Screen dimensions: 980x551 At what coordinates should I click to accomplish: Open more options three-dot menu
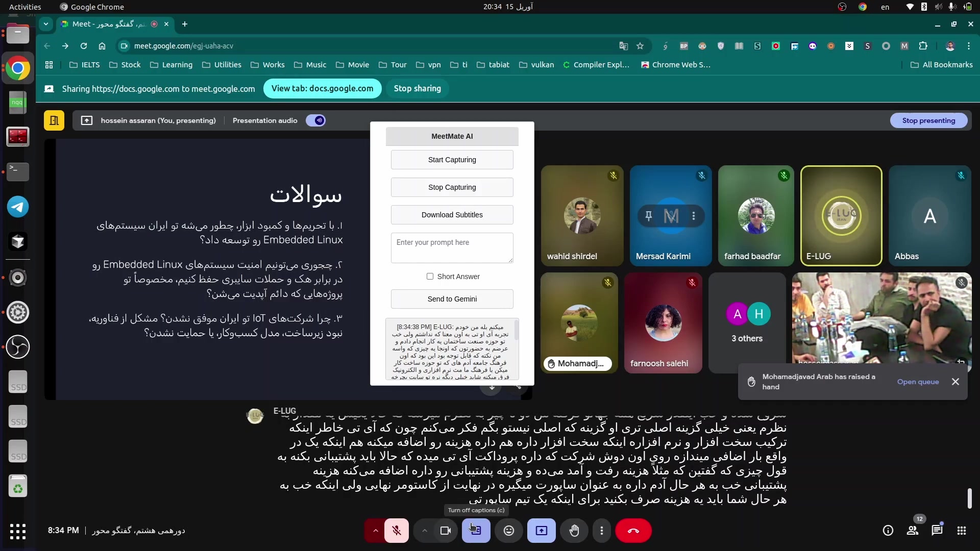tap(602, 531)
